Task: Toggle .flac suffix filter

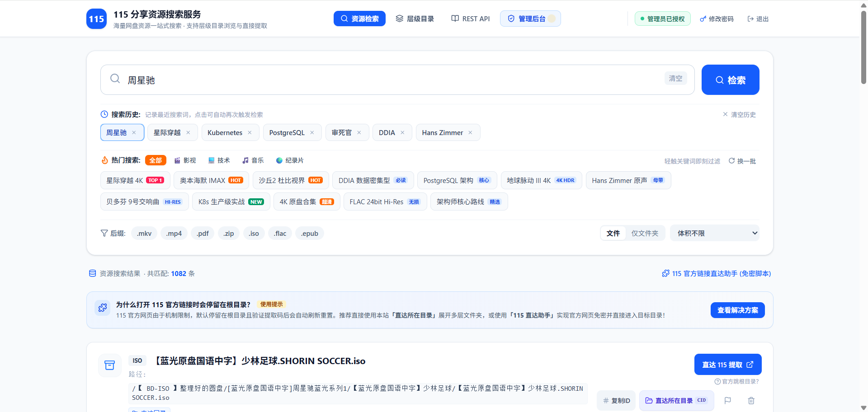Action: click(280, 233)
